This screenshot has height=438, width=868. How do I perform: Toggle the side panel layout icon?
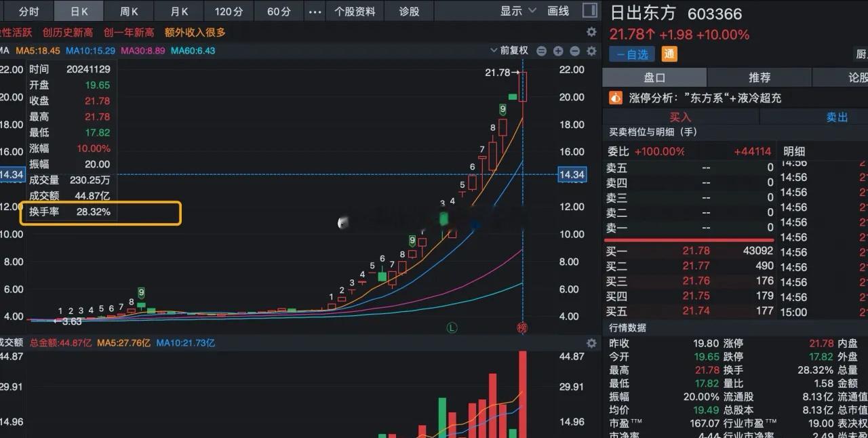coord(591,11)
